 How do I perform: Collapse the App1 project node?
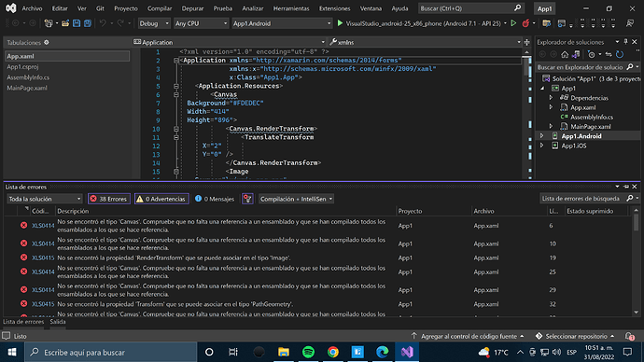[x=542, y=89]
